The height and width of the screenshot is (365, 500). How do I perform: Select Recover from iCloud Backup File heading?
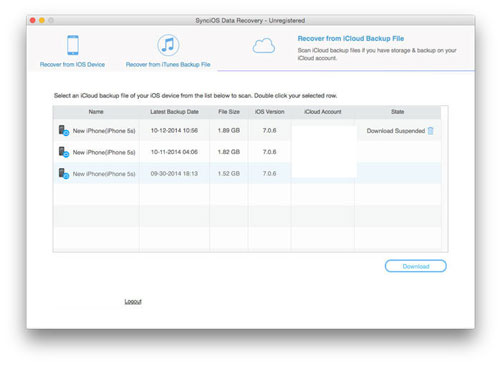click(351, 38)
